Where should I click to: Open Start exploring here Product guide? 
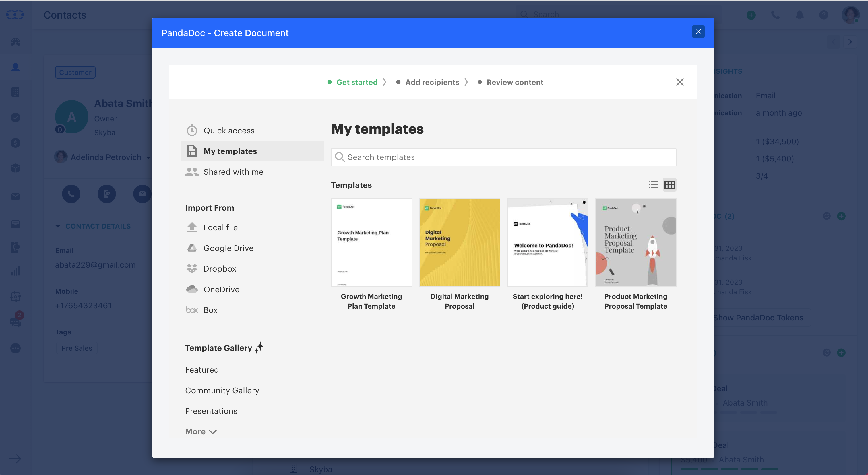pos(548,243)
